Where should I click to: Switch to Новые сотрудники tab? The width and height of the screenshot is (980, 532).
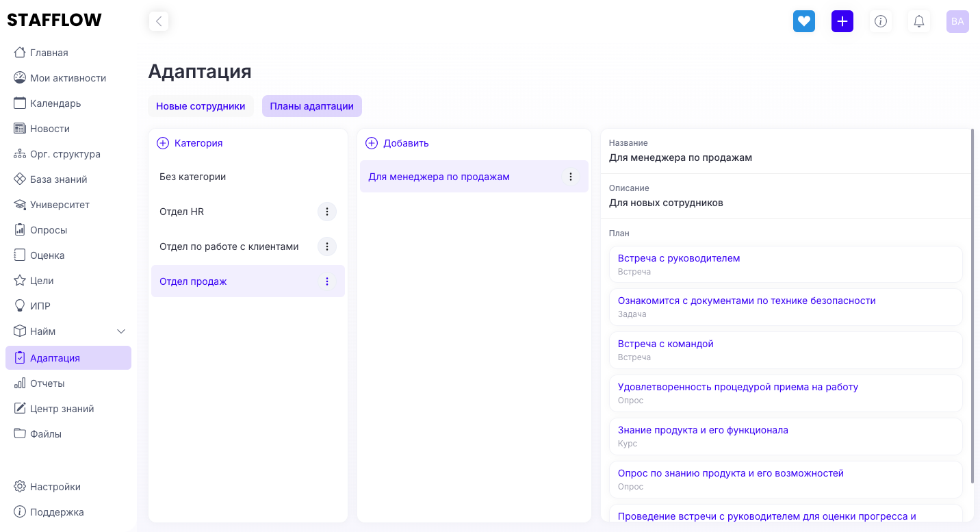click(x=201, y=106)
